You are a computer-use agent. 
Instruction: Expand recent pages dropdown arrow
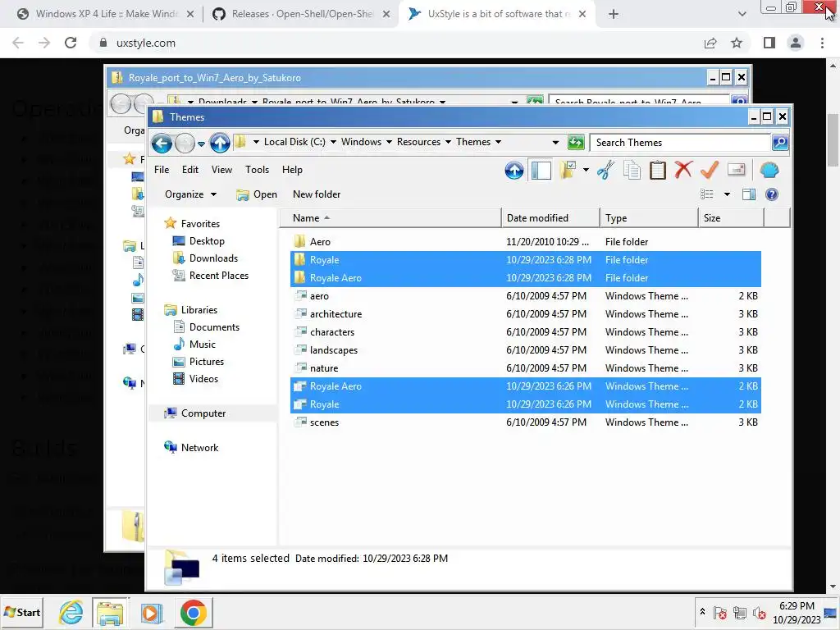pos(201,144)
